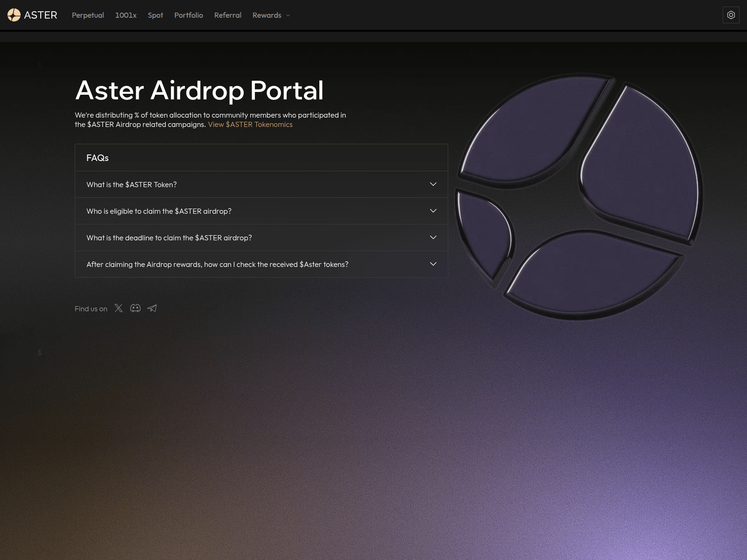The height and width of the screenshot is (560, 747).
Task: Navigate to the Referral page
Action: [x=228, y=15]
